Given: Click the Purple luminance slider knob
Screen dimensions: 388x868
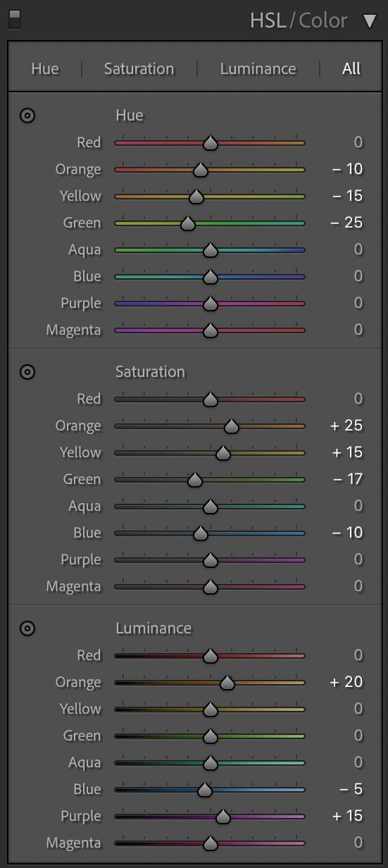Looking at the screenshot, I should tap(223, 817).
